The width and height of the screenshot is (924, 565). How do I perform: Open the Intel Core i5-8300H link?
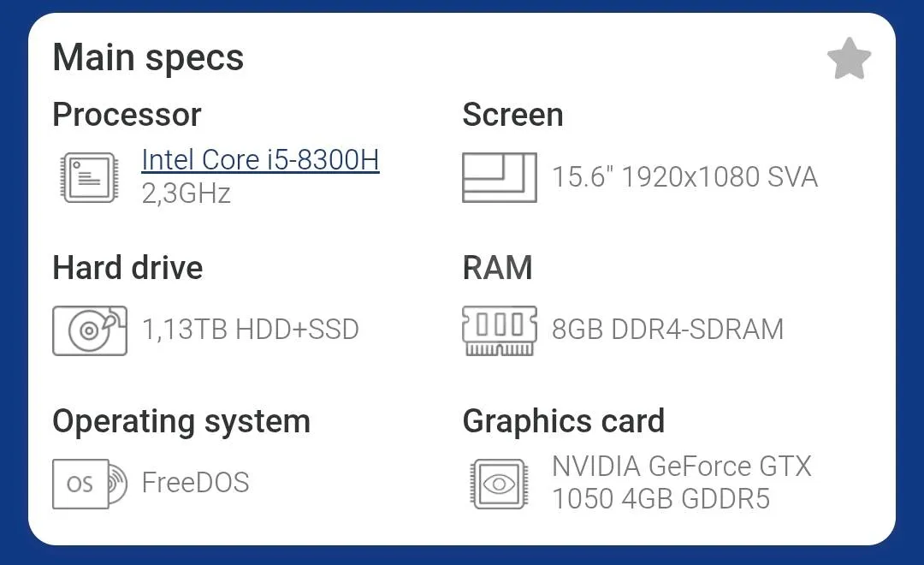tap(260, 160)
